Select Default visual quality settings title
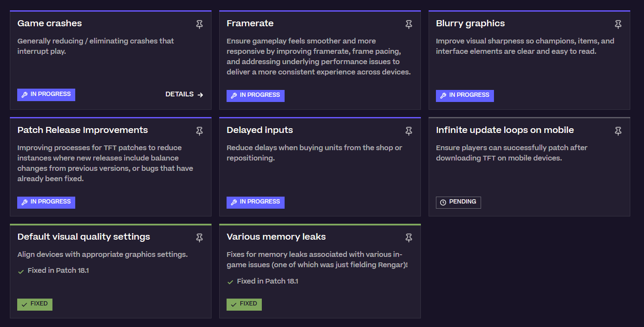 click(x=84, y=237)
